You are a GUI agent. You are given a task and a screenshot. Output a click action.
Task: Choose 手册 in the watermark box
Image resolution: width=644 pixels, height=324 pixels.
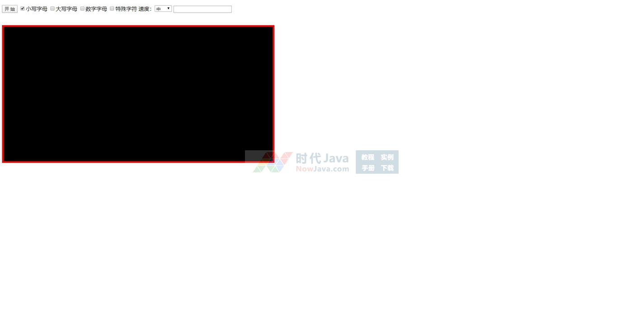368,168
